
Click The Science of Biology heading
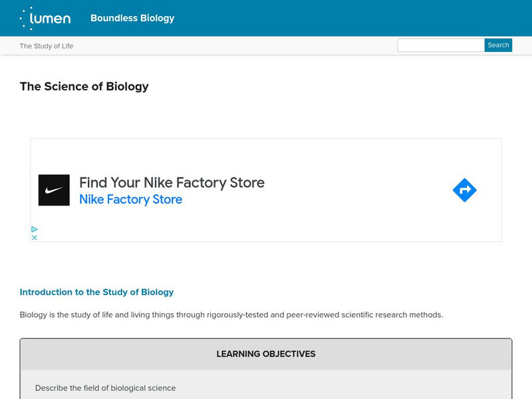pos(84,86)
